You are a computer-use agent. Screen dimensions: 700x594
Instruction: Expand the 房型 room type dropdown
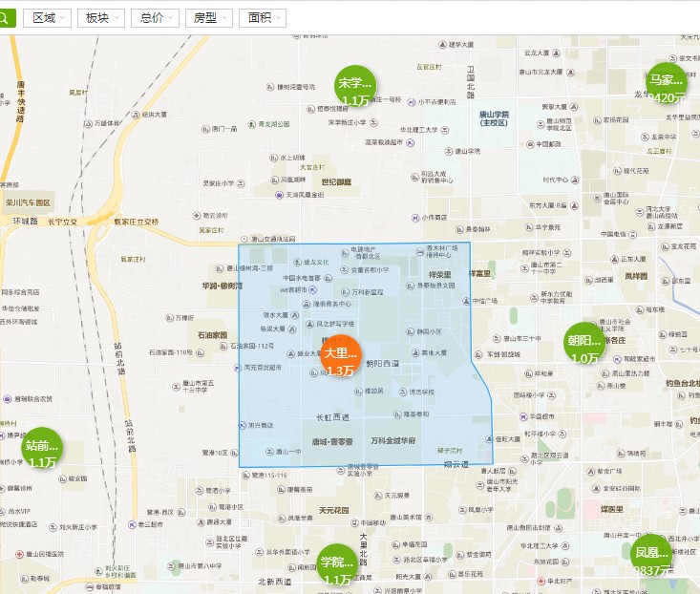(x=211, y=18)
